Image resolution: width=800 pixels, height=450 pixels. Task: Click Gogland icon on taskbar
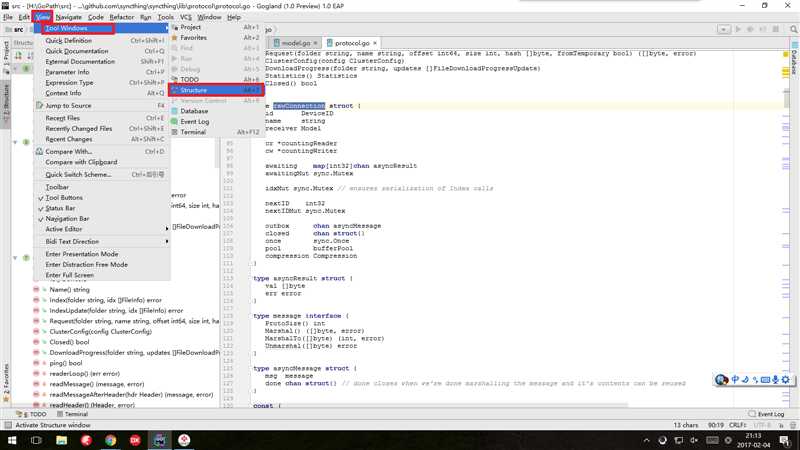click(x=160, y=440)
